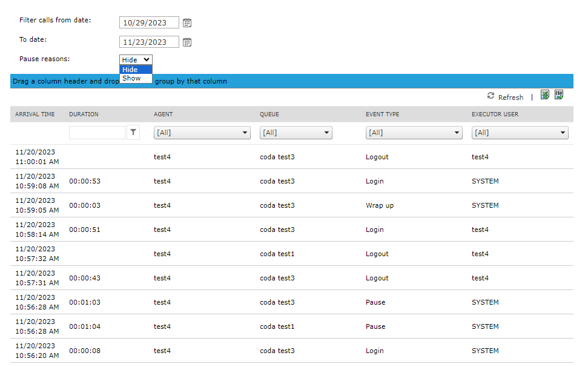Choose Hide option in Pause reasons list
Screen dimensions: 588x367
pyautogui.click(x=130, y=70)
